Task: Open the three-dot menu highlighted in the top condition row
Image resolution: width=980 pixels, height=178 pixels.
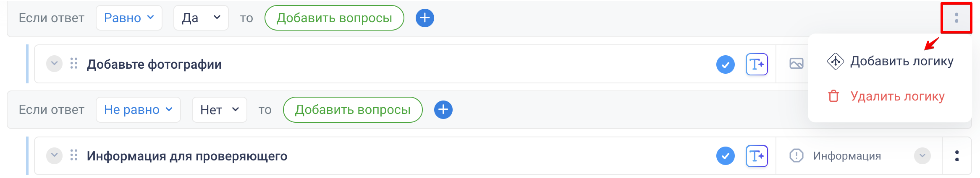Action: 956,18
